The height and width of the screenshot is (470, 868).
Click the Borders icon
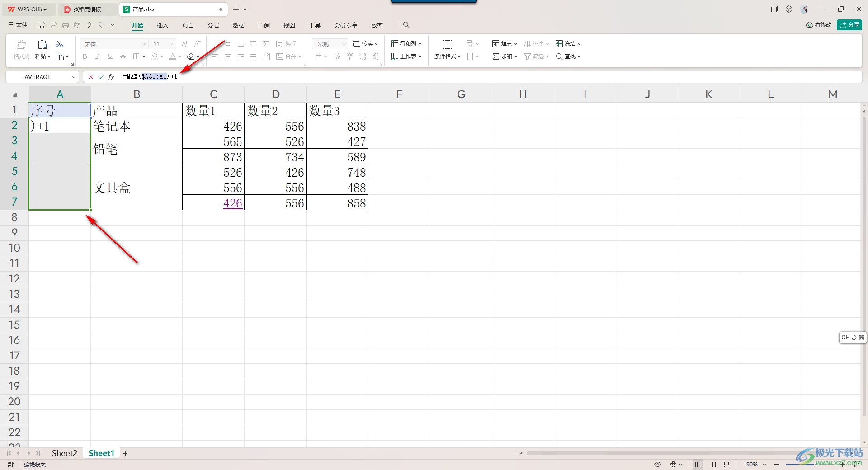[137, 56]
